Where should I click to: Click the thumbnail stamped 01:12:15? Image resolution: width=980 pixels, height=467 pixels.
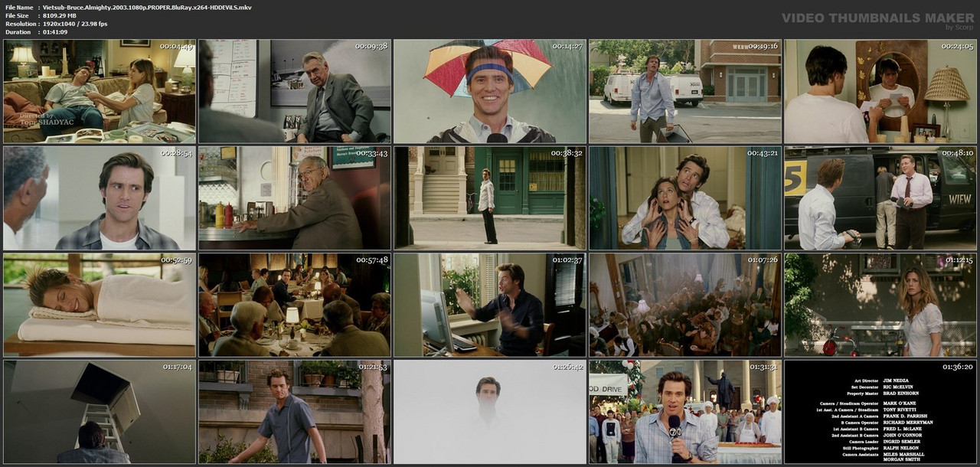[880, 305]
